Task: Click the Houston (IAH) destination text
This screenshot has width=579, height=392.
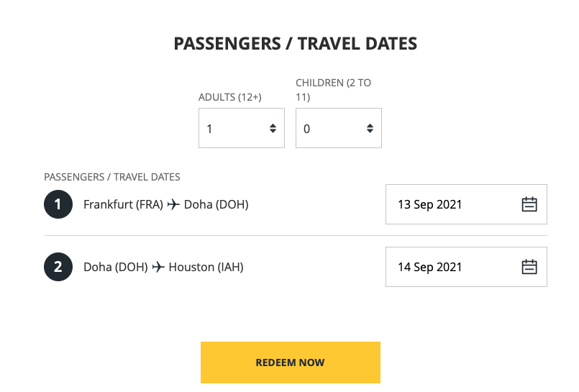Action: pos(206,267)
